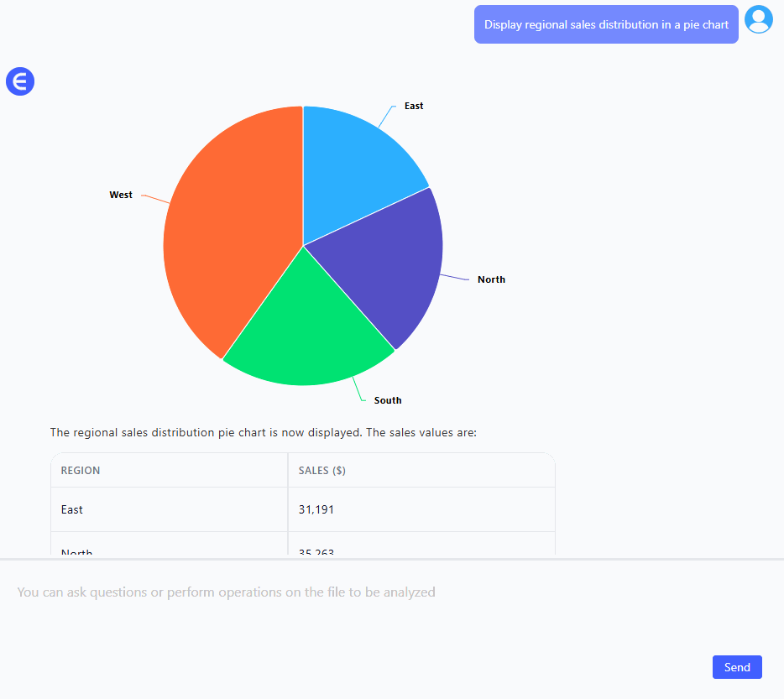The height and width of the screenshot is (699, 784).
Task: Click the pie chart summary text
Action: pyautogui.click(x=263, y=433)
